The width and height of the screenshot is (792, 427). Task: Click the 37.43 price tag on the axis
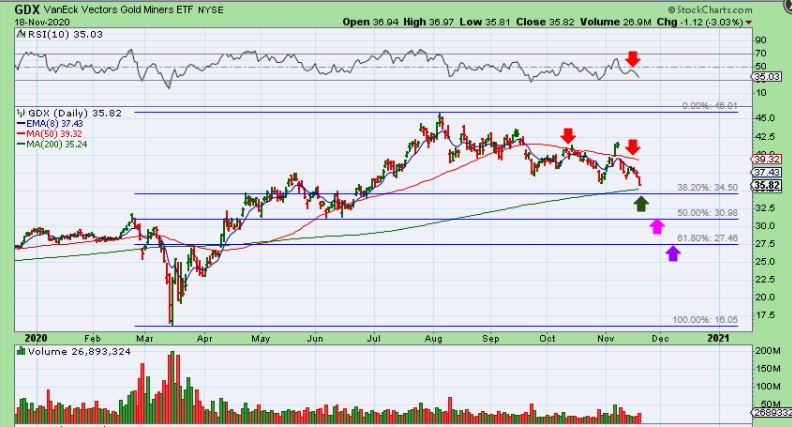point(767,173)
